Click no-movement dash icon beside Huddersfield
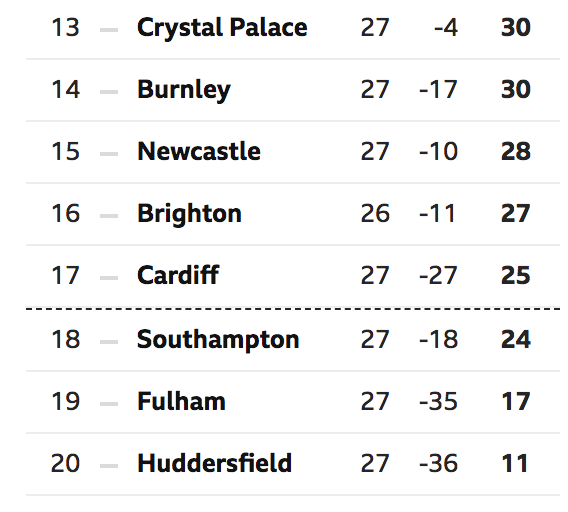This screenshot has width=568, height=512. 109,466
